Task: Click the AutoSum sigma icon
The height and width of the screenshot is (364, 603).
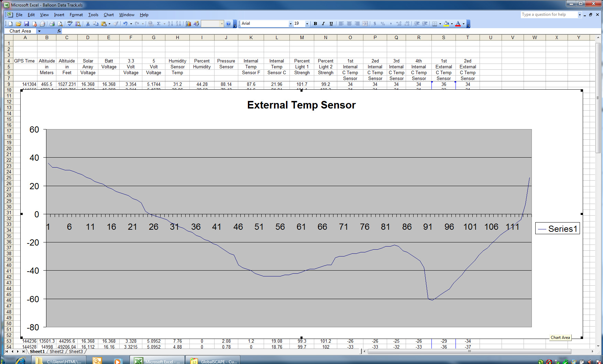Action: [159, 24]
